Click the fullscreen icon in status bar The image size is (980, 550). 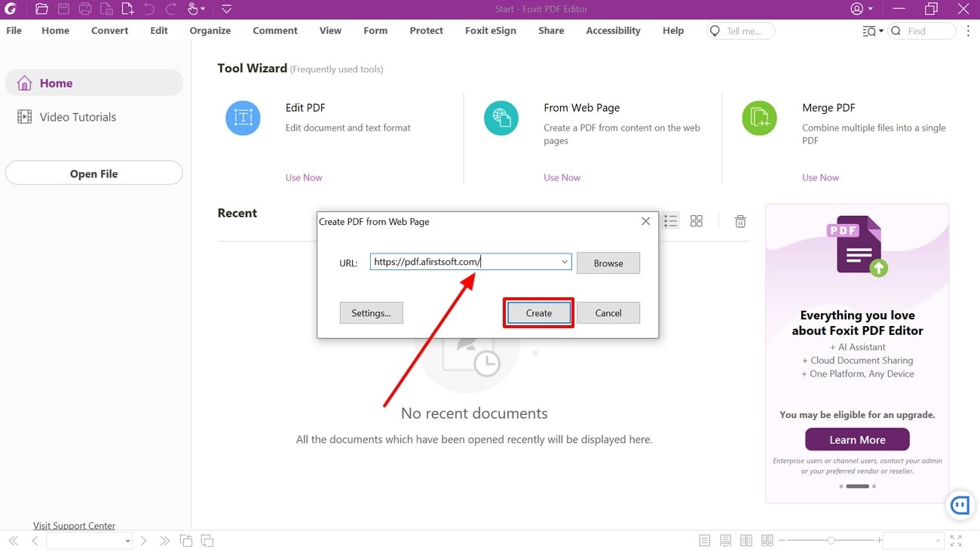(x=956, y=541)
